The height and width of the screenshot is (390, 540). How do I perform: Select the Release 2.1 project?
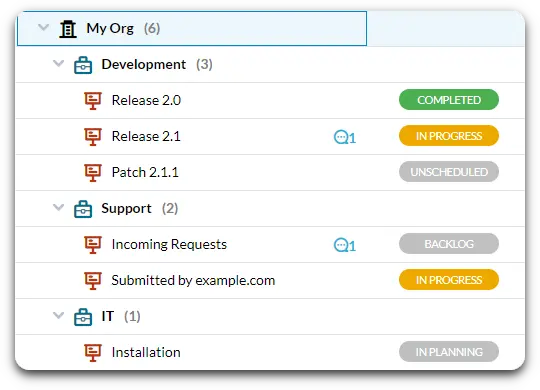(x=146, y=136)
